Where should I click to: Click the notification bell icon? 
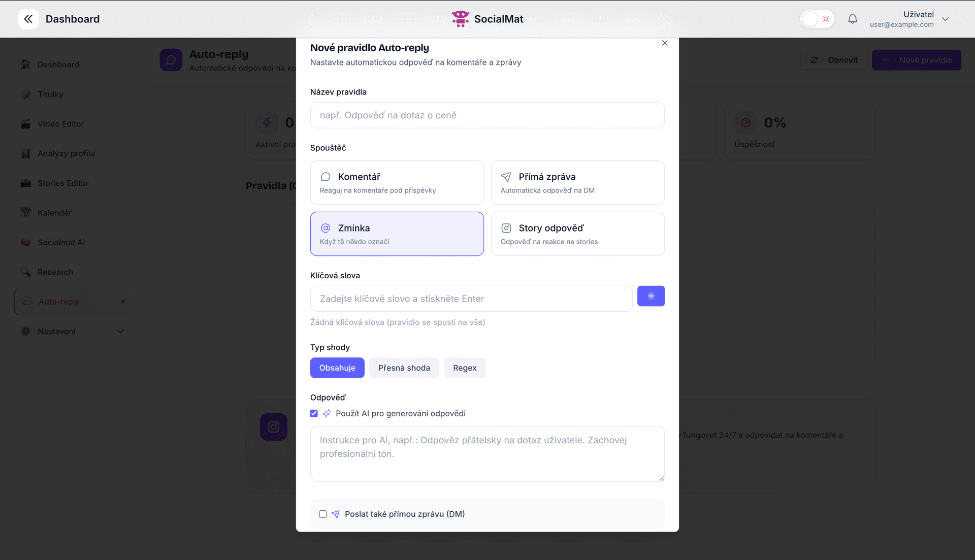tap(853, 19)
